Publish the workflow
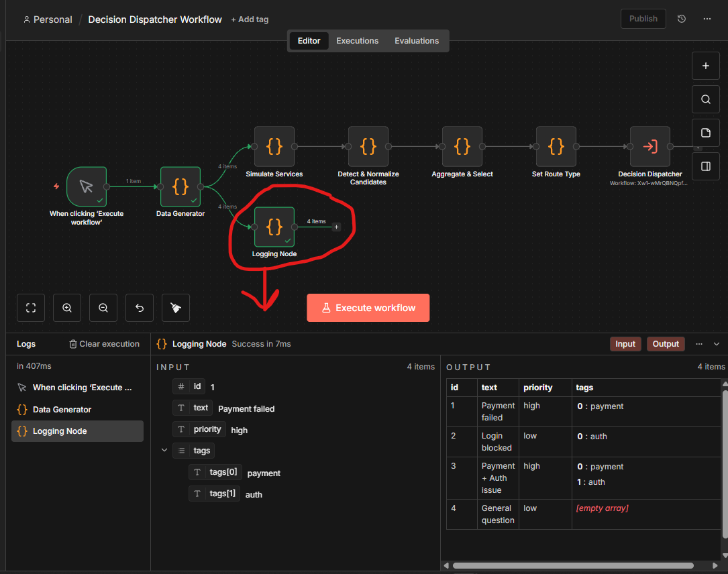 click(x=642, y=18)
